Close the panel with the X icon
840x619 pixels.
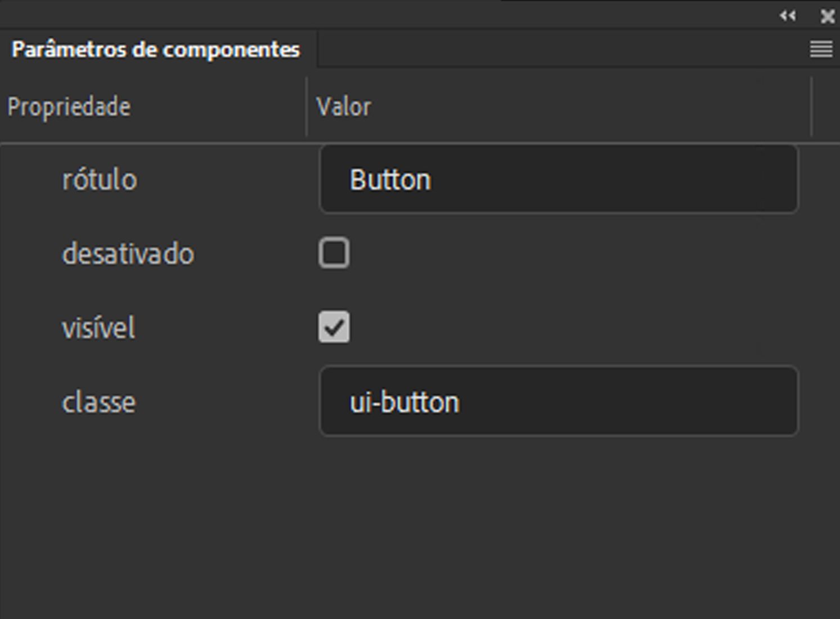[x=827, y=16]
